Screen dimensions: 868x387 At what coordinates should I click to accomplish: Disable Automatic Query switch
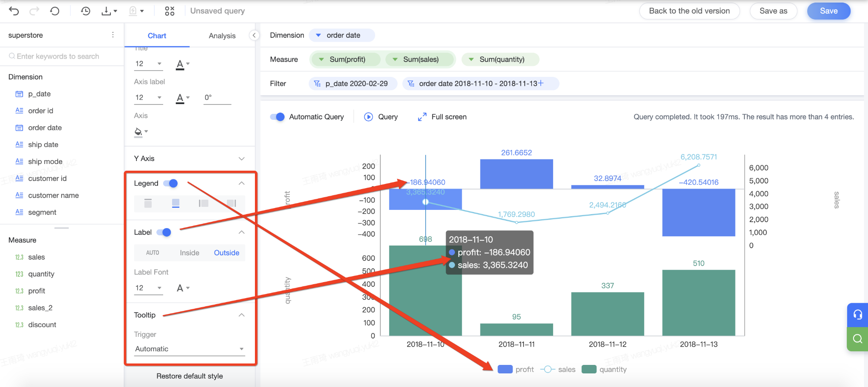[x=277, y=117]
